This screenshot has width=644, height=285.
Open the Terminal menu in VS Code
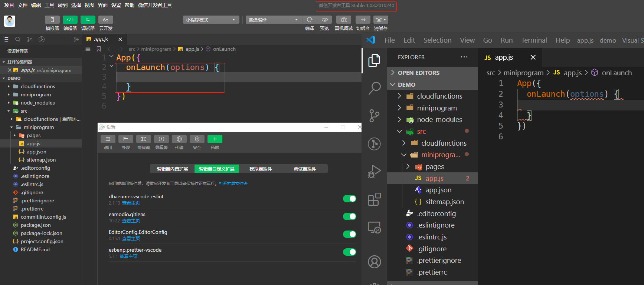tap(534, 40)
